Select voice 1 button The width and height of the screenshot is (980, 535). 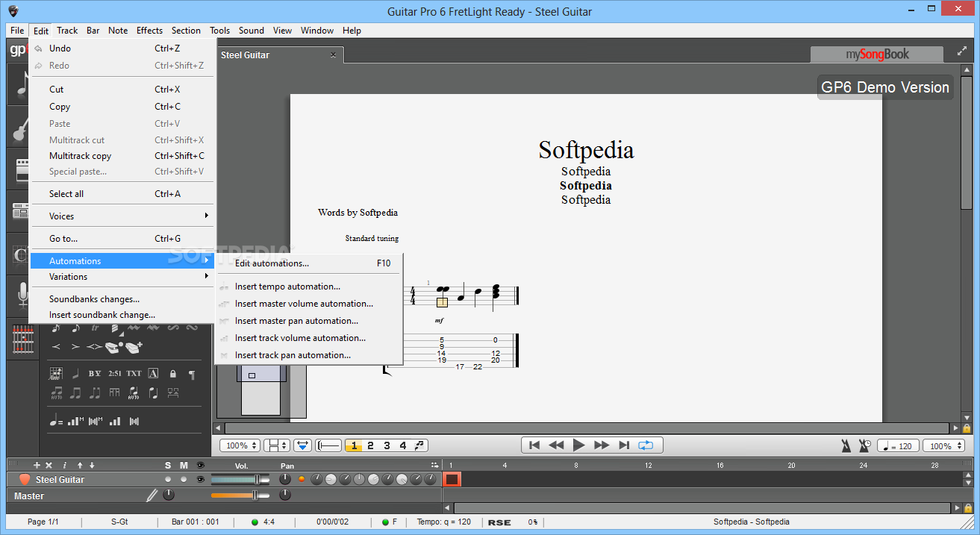click(x=354, y=445)
